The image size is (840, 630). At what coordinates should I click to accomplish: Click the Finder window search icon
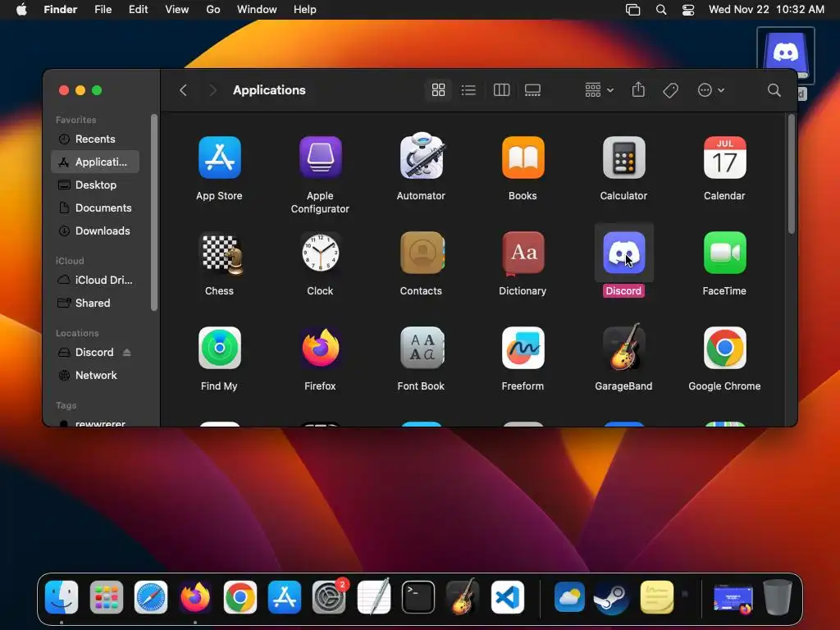pyautogui.click(x=774, y=90)
